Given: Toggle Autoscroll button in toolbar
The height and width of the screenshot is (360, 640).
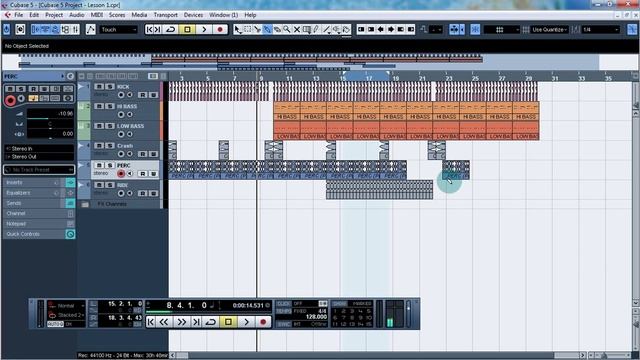Looking at the screenshot, I should (x=454, y=29).
